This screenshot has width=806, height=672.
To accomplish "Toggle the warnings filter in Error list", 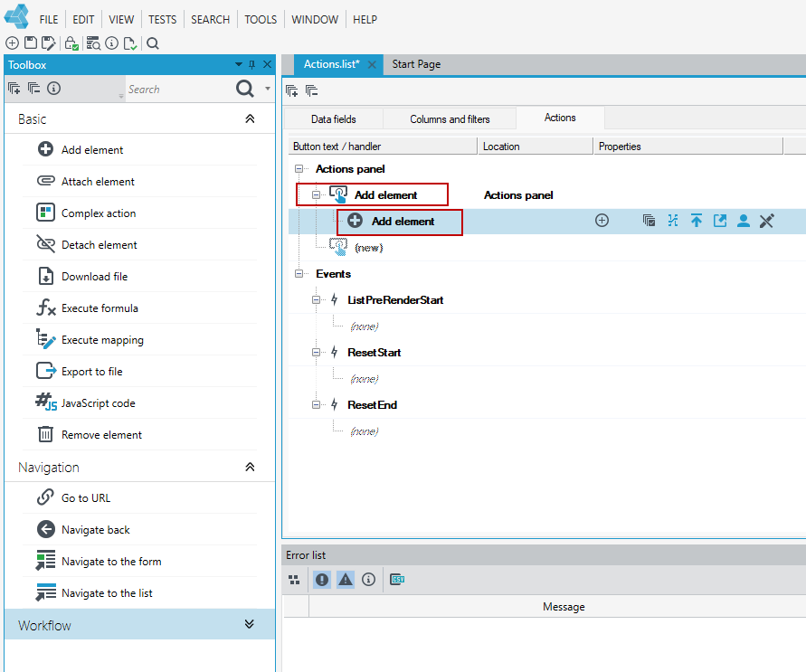I will [346, 580].
